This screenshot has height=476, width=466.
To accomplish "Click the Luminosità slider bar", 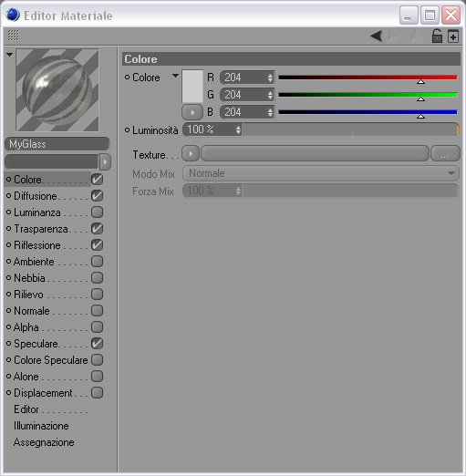I will 350,130.
